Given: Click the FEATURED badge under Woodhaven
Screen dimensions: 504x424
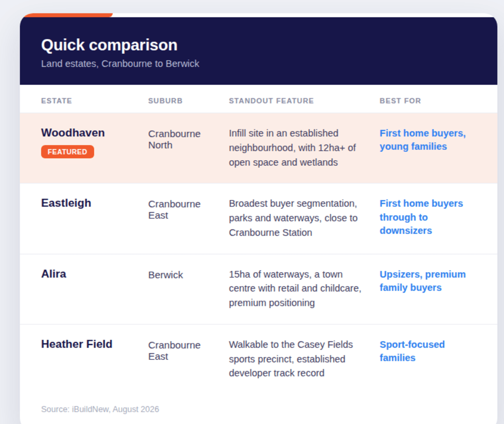Looking at the screenshot, I should coord(67,152).
